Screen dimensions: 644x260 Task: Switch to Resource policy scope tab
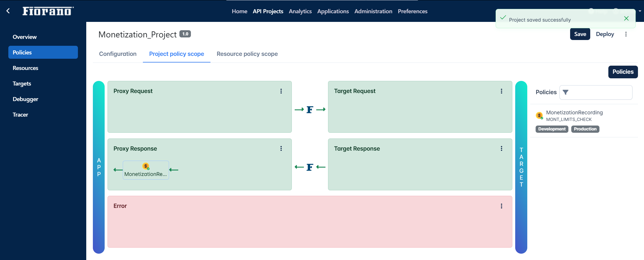pos(247,54)
